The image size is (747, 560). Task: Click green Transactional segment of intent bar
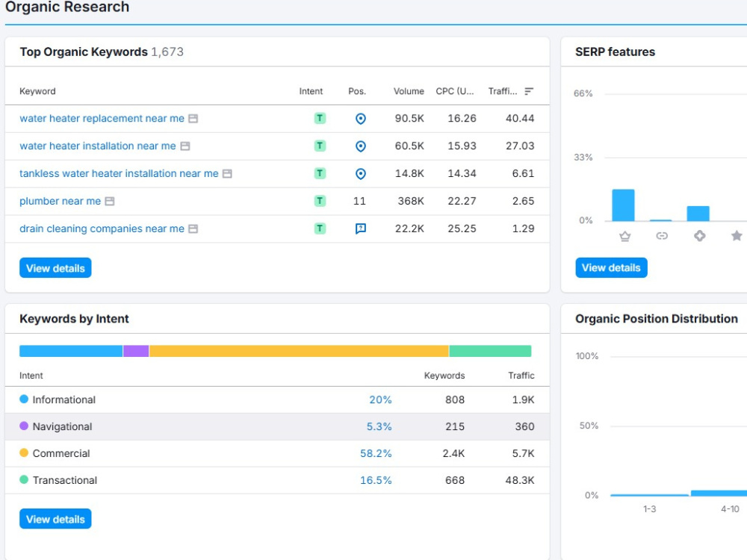point(490,351)
